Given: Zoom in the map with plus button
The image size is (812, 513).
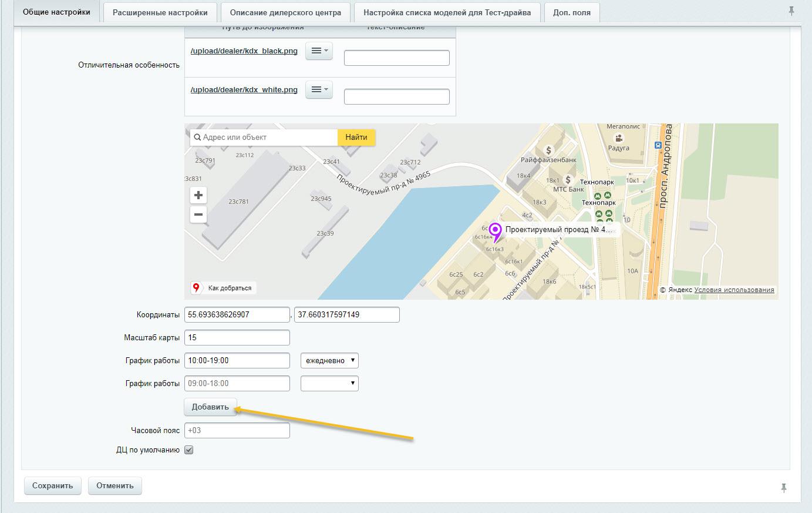Looking at the screenshot, I should click(198, 195).
